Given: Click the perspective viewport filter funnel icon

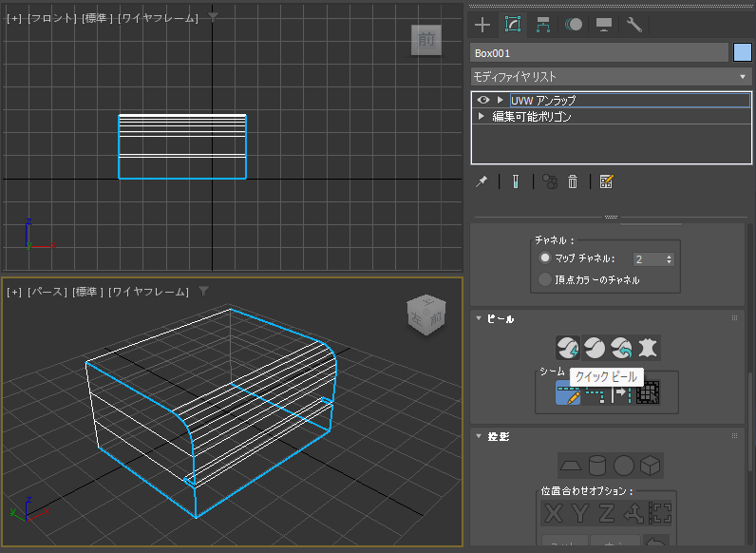Looking at the screenshot, I should tap(203, 291).
